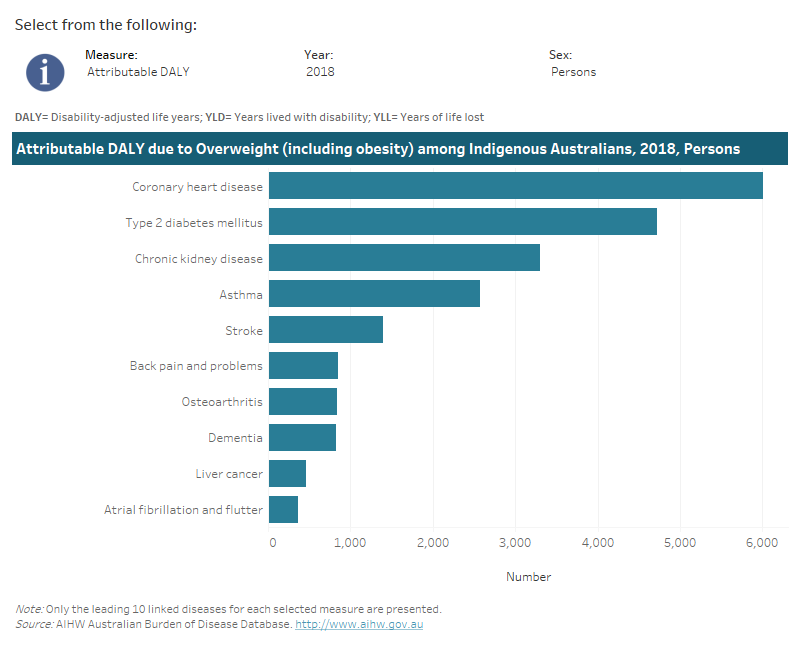Select the Osteoarthritis bar

pos(302,401)
